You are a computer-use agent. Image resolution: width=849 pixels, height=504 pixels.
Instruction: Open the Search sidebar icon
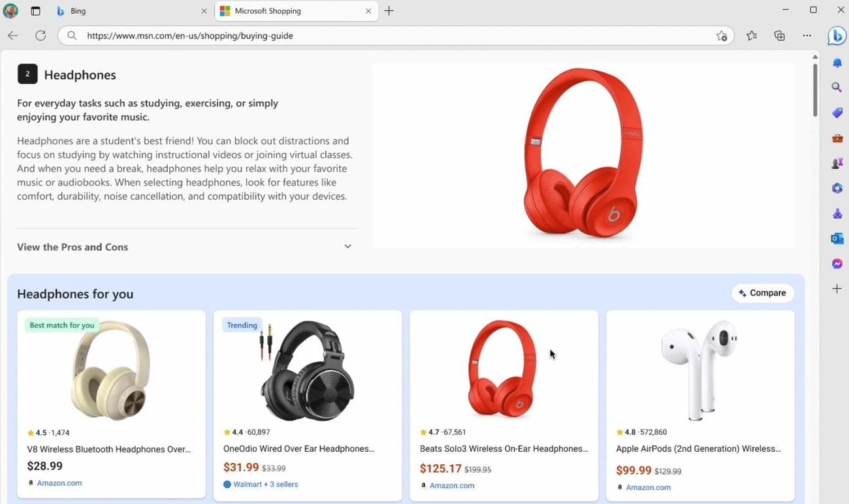837,87
